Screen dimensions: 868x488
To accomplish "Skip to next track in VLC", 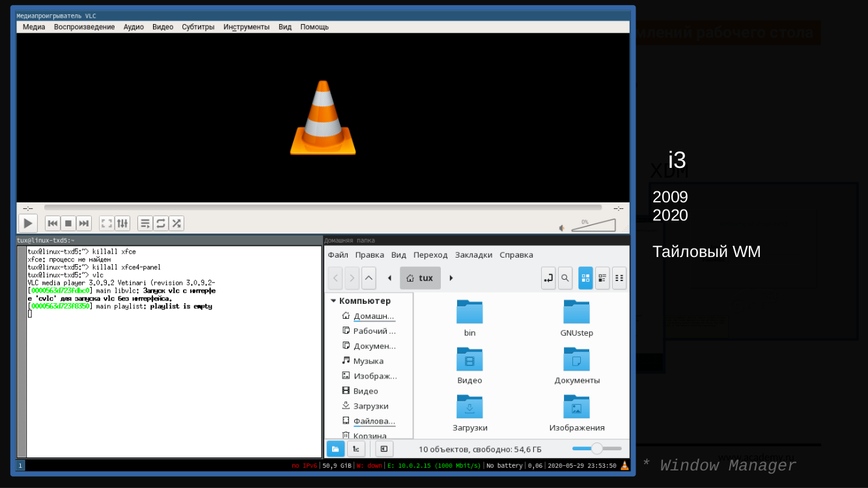I will [84, 223].
